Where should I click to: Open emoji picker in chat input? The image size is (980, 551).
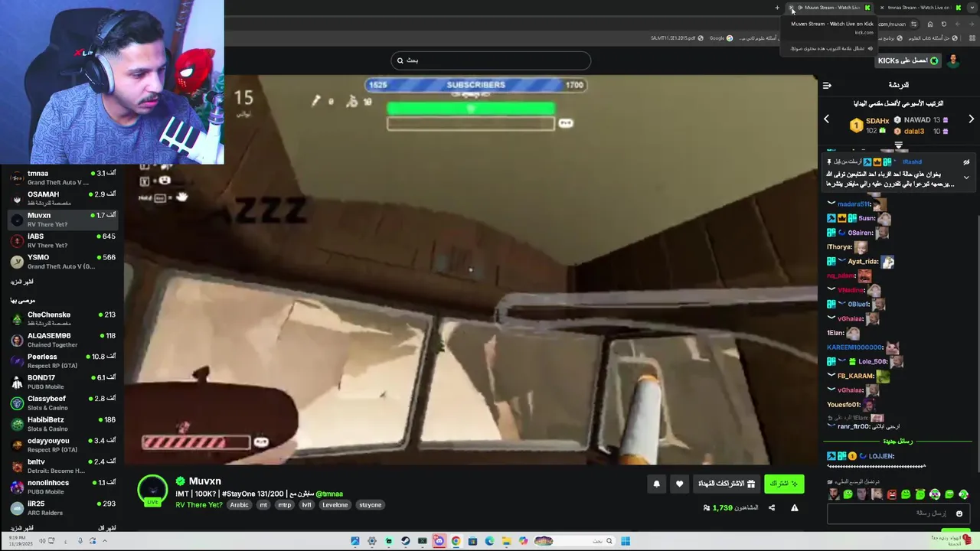(x=959, y=514)
